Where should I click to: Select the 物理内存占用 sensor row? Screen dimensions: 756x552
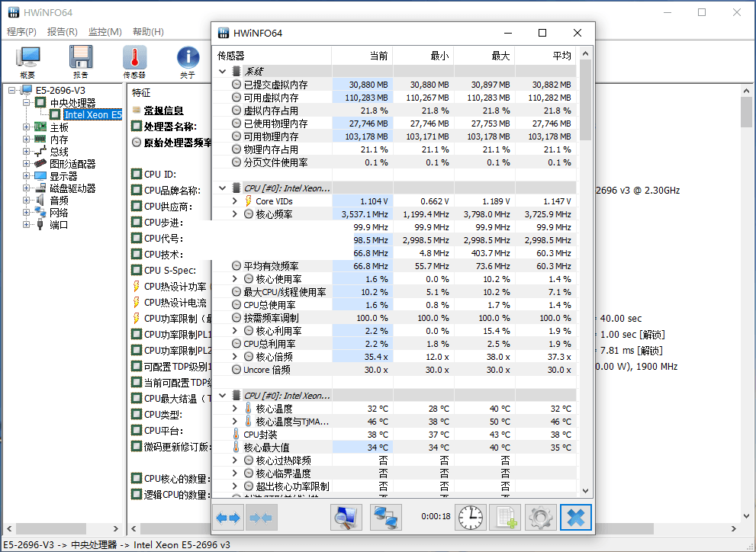pyautogui.click(x=394, y=149)
